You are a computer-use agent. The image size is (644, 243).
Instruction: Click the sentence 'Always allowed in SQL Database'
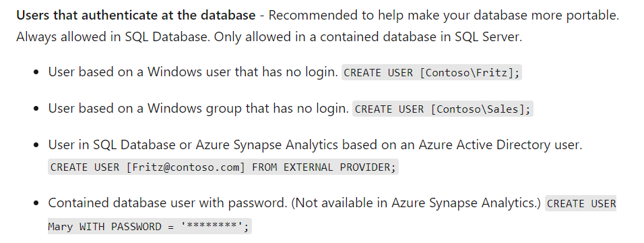pyautogui.click(x=112, y=37)
